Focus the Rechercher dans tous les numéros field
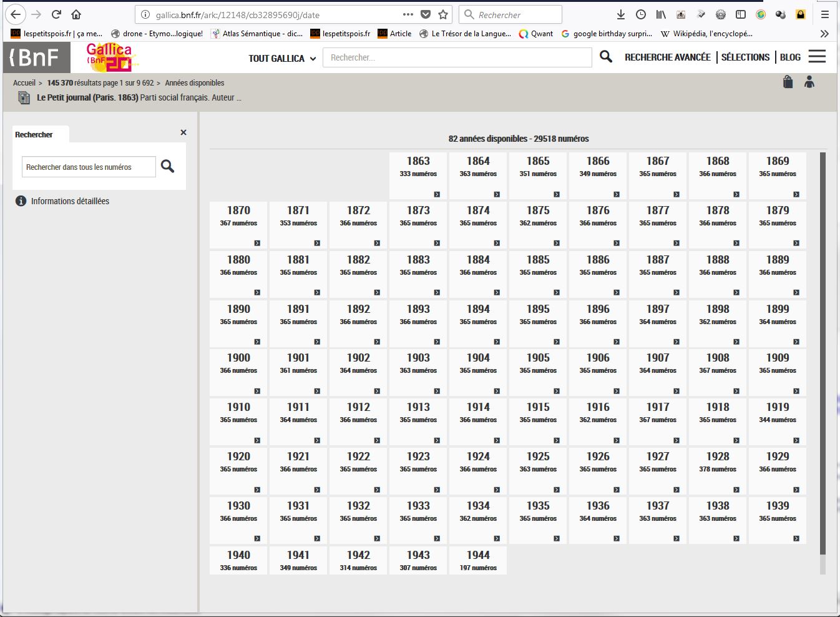 pos(89,167)
